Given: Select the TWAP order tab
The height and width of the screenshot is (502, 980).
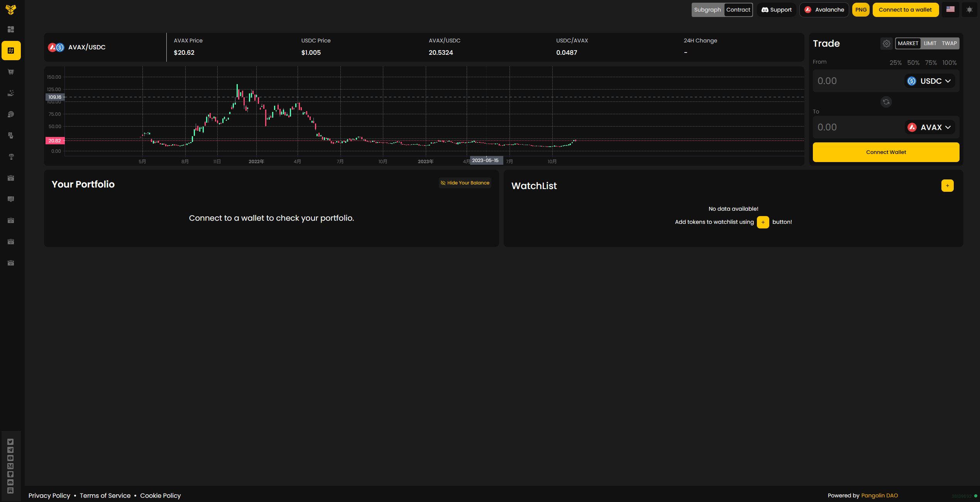Looking at the screenshot, I should pos(949,43).
